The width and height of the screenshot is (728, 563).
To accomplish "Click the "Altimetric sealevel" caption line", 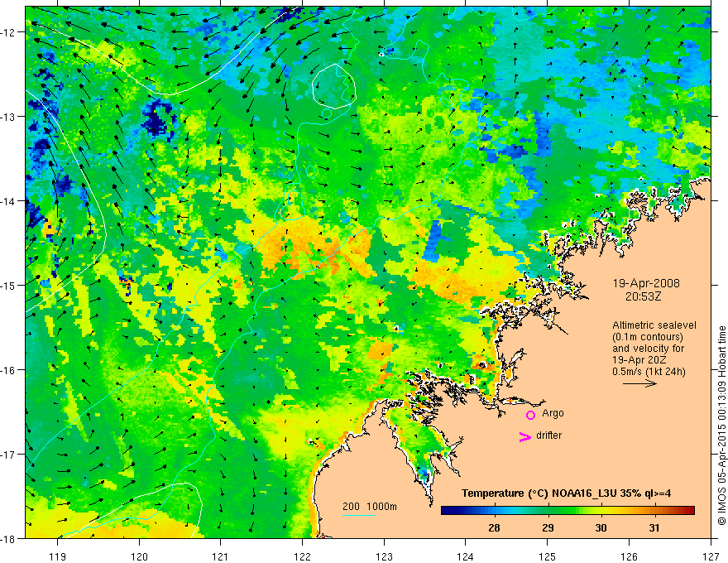I will coord(654,325).
